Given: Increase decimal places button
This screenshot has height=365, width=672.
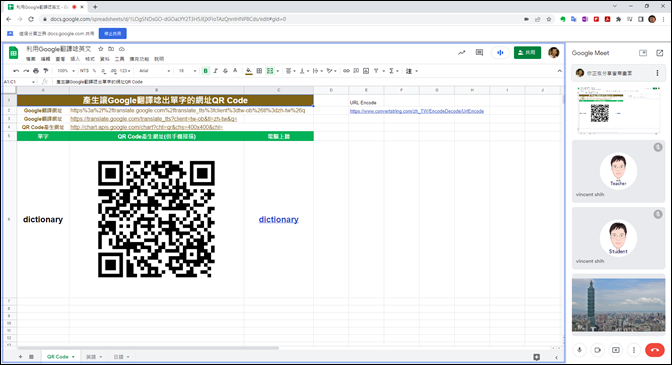Looking at the screenshot, I should tap(113, 71).
